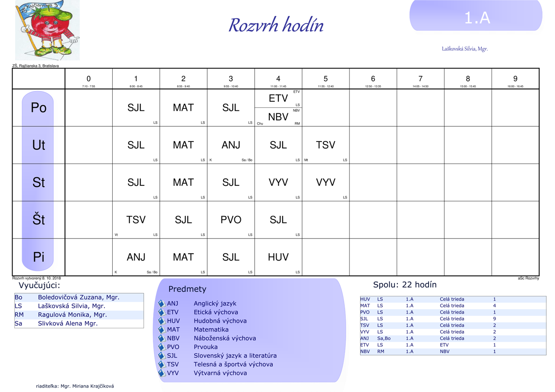Screen dimensions: 555x392
Task: Click Friday's HUV lesson in period 4
Action: (278, 257)
